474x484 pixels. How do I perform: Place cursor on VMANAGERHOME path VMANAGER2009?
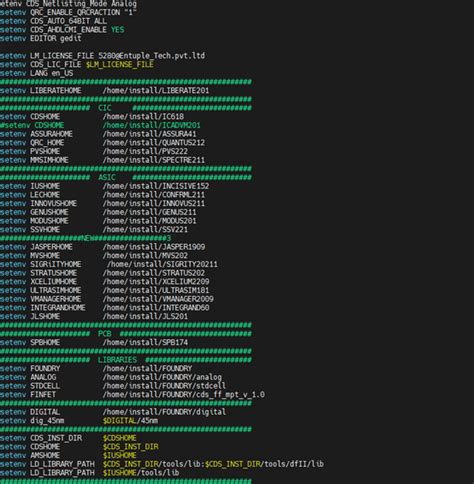click(158, 298)
